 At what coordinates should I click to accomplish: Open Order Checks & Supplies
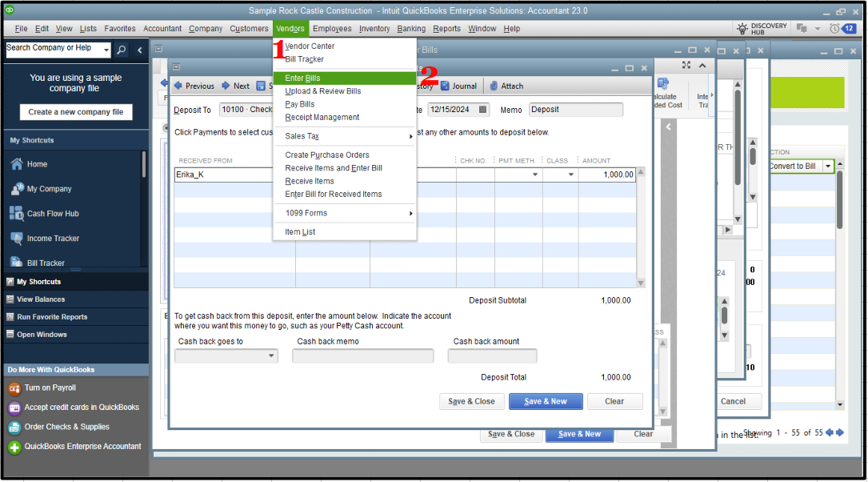(66, 427)
